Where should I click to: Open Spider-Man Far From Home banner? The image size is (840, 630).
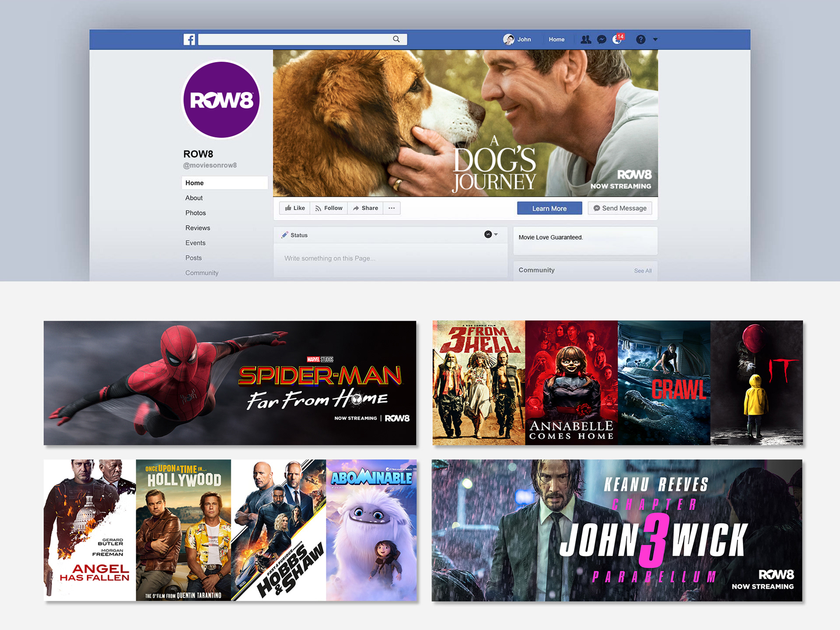tap(230, 383)
